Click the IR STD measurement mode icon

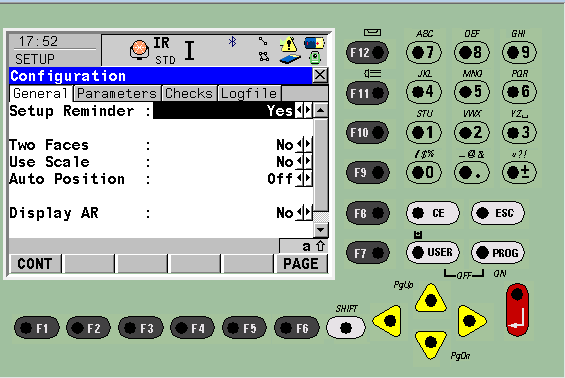165,50
